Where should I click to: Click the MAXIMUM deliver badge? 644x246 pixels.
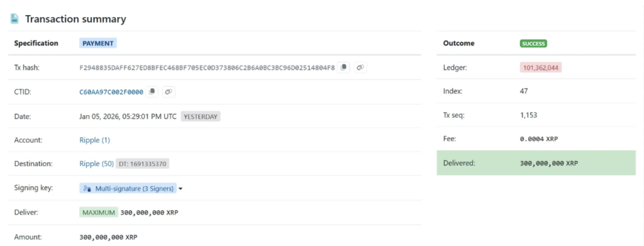99,213
